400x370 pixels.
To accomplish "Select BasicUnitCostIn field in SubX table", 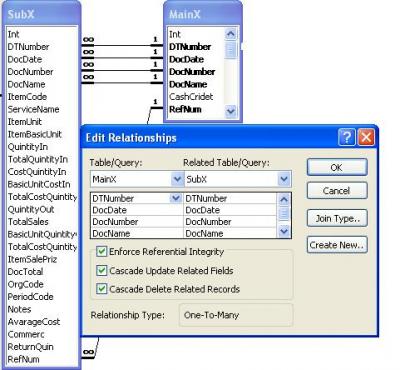I will (x=39, y=184).
